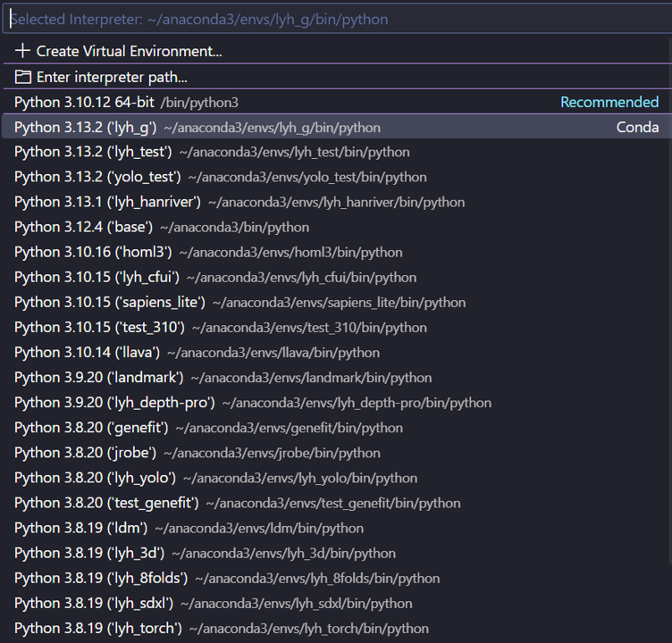Select Python 3.8.20 ('test_genefit') interpreter

pos(337,503)
